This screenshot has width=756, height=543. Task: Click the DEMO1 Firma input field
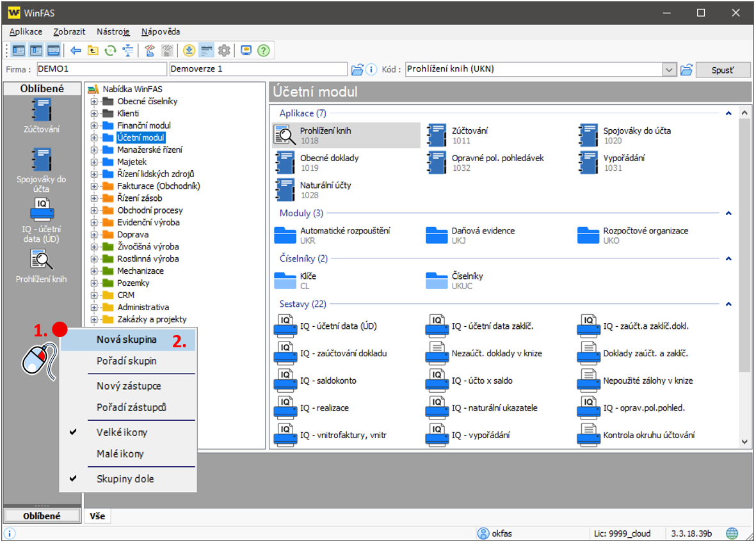point(101,69)
